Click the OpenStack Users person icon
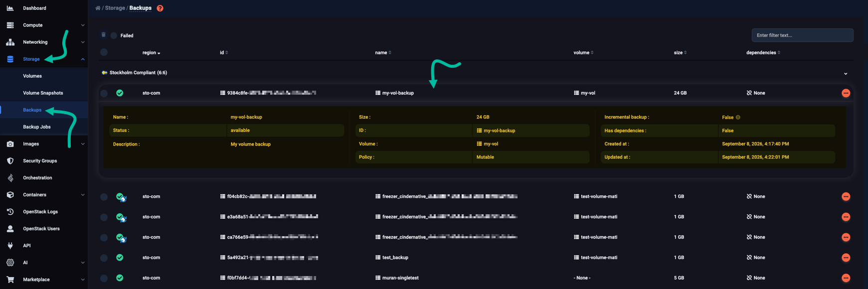Image resolution: width=868 pixels, height=289 pixels. coord(10,229)
